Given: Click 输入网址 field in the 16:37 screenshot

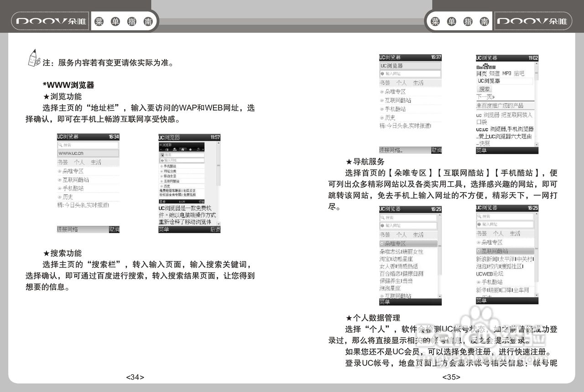Looking at the screenshot, I should pos(411,73).
